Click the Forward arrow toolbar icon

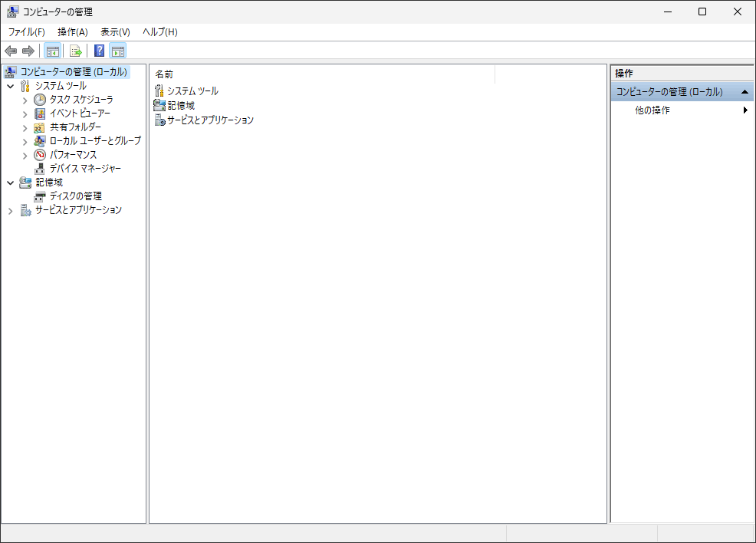pos(28,51)
